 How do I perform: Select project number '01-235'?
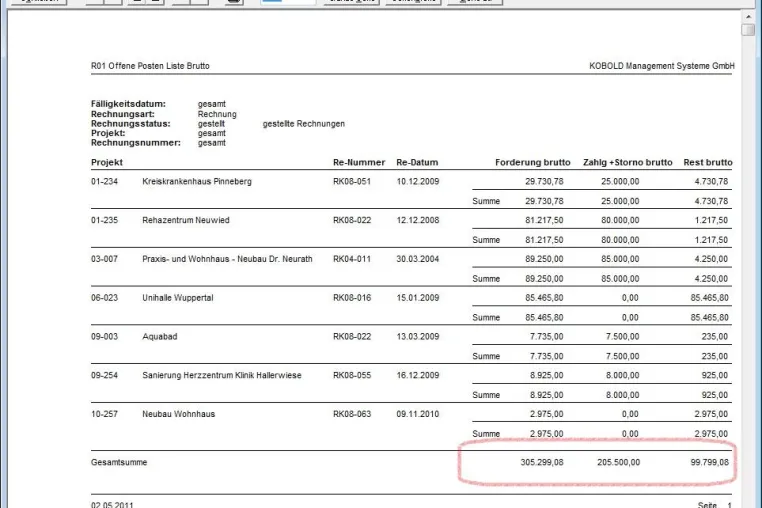104,220
